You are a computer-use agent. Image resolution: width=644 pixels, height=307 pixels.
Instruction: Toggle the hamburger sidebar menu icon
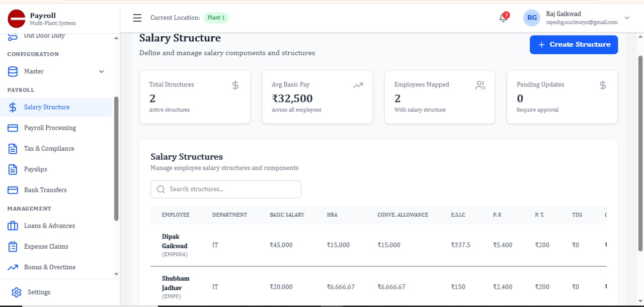pyautogui.click(x=137, y=18)
